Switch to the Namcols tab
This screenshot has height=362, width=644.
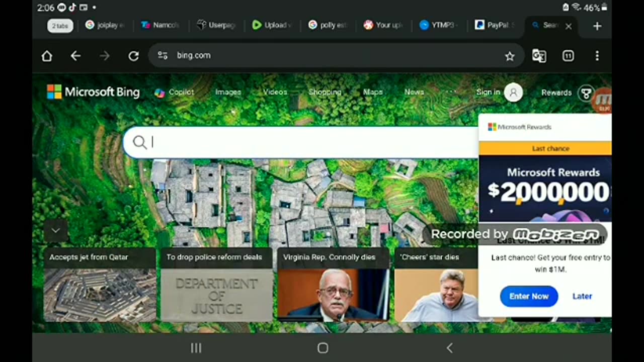160,25
